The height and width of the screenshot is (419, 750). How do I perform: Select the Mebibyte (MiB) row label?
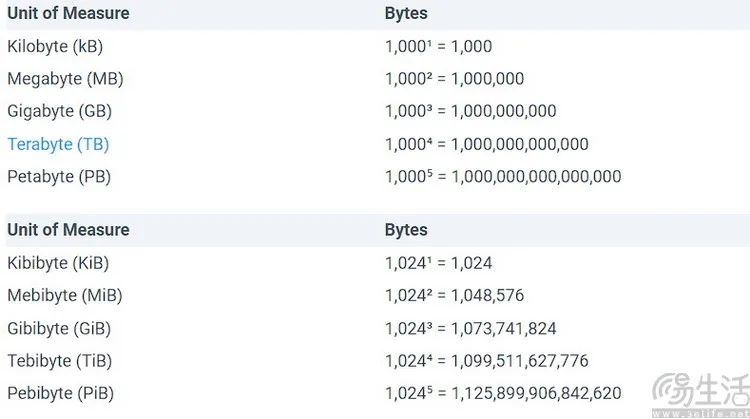tap(65, 295)
